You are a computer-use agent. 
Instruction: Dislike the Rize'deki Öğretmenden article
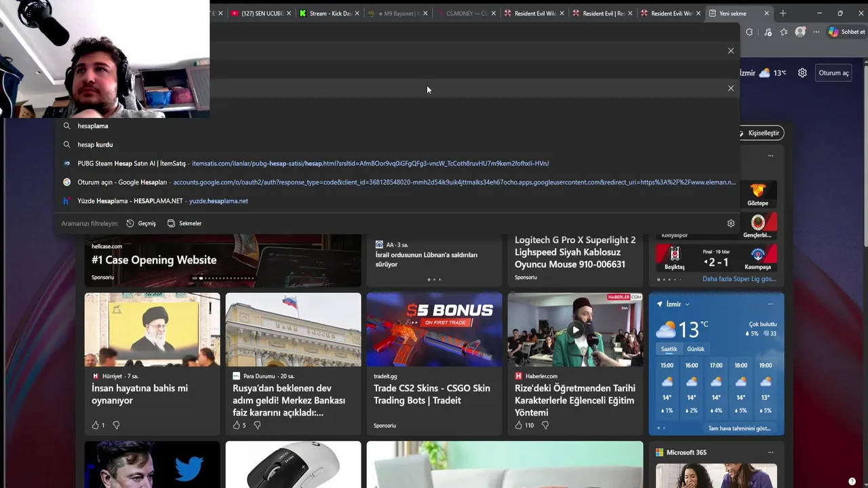[x=545, y=425]
